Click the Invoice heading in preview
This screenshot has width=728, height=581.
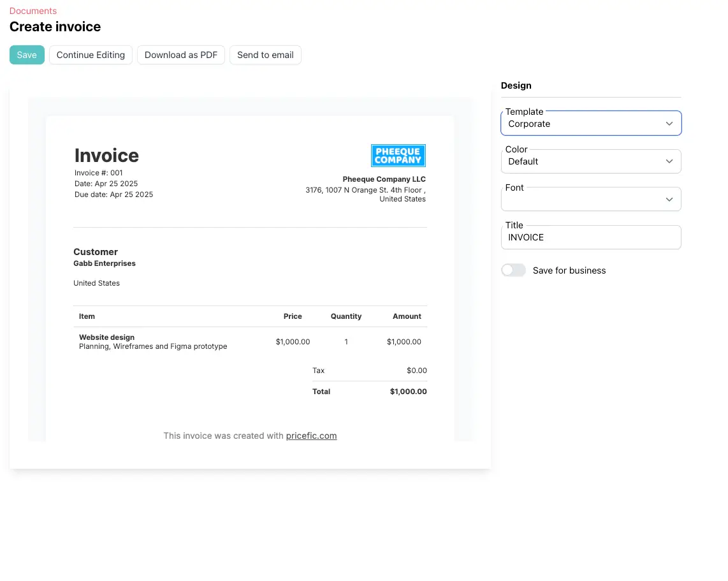(106, 156)
